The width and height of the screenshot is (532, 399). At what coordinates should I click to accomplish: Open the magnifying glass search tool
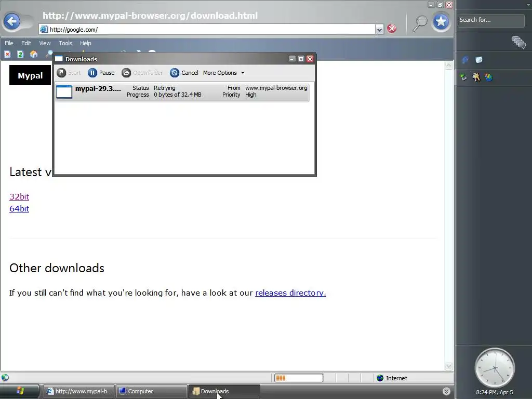point(420,23)
